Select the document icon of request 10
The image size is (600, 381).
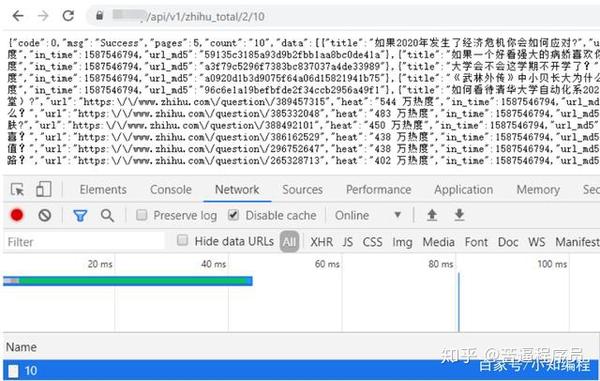point(13,371)
